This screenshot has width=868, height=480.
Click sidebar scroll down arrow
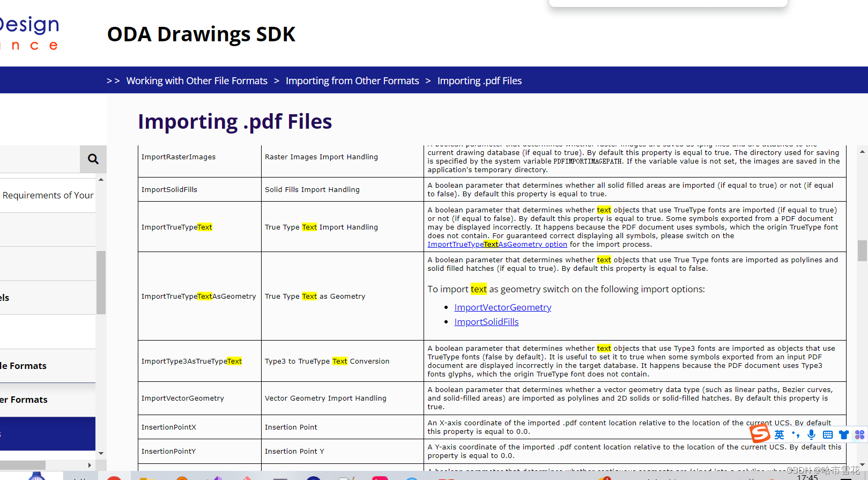[x=101, y=453]
